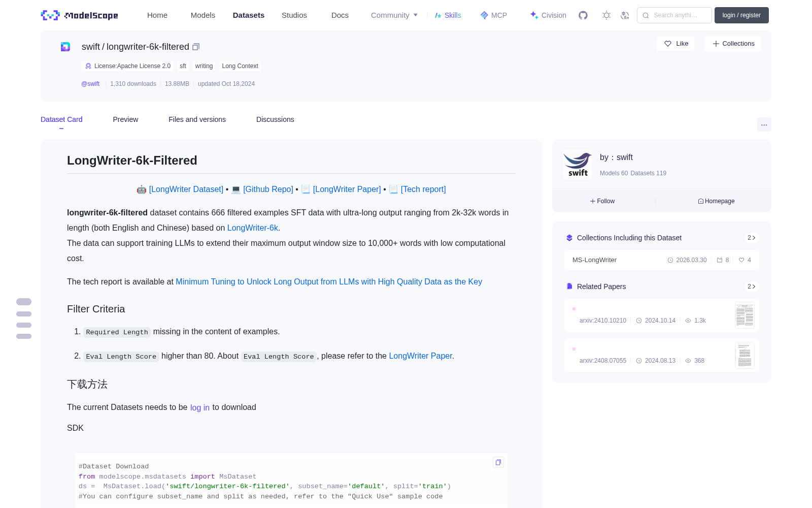Click the log in link
The image size is (812, 508).
(x=200, y=407)
